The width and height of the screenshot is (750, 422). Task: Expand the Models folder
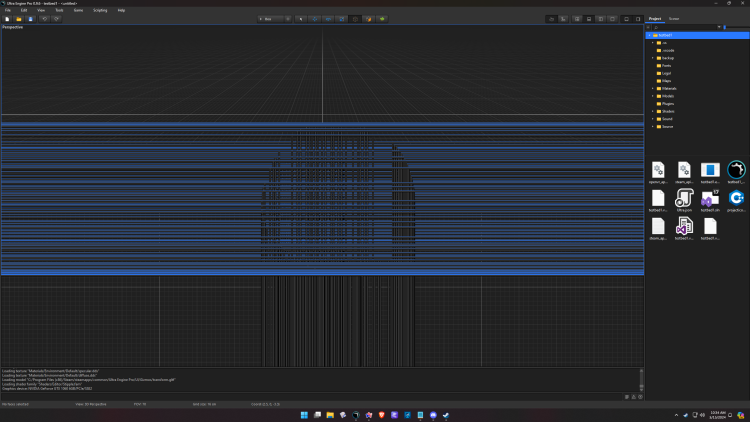click(x=653, y=96)
